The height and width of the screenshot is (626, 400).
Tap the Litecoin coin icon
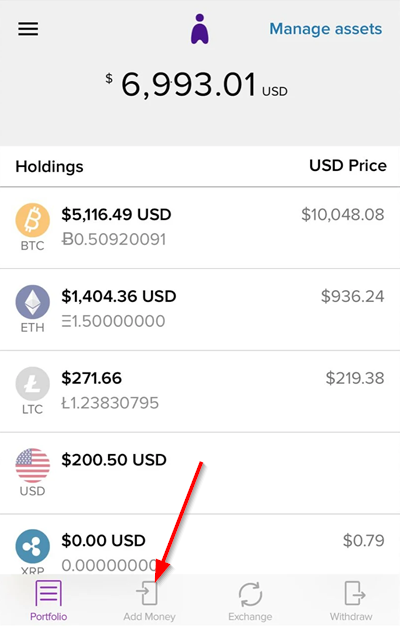33,384
